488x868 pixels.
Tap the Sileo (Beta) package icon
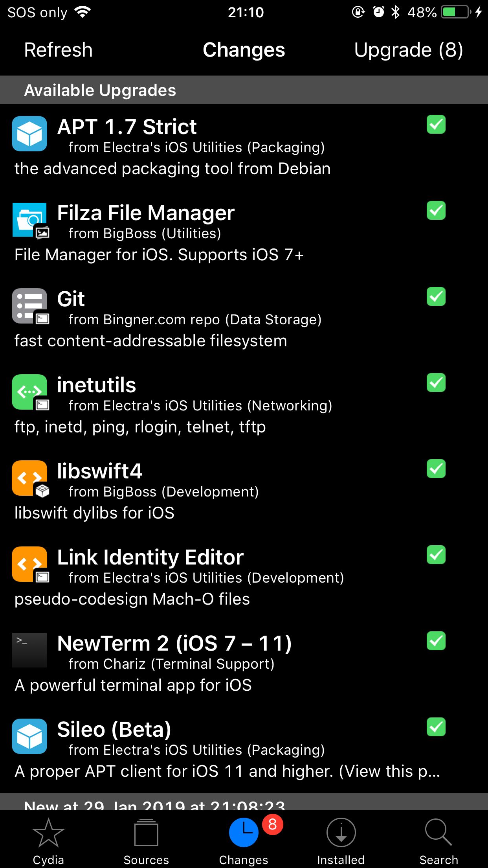pos(29,736)
